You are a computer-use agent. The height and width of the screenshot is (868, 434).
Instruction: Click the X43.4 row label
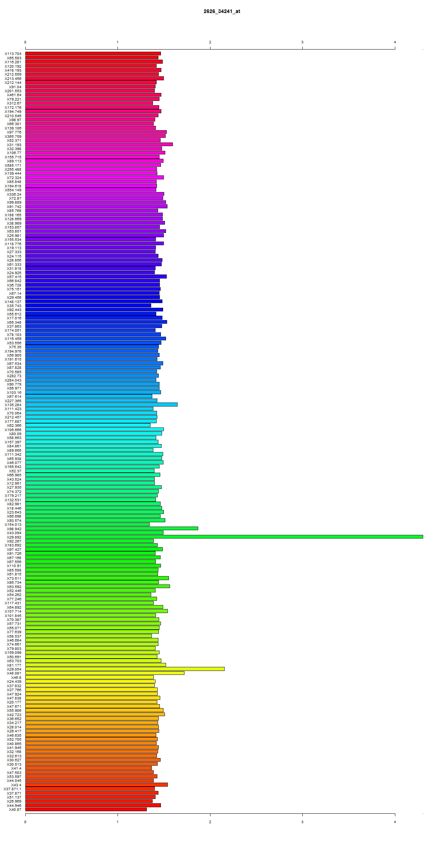click(x=16, y=785)
